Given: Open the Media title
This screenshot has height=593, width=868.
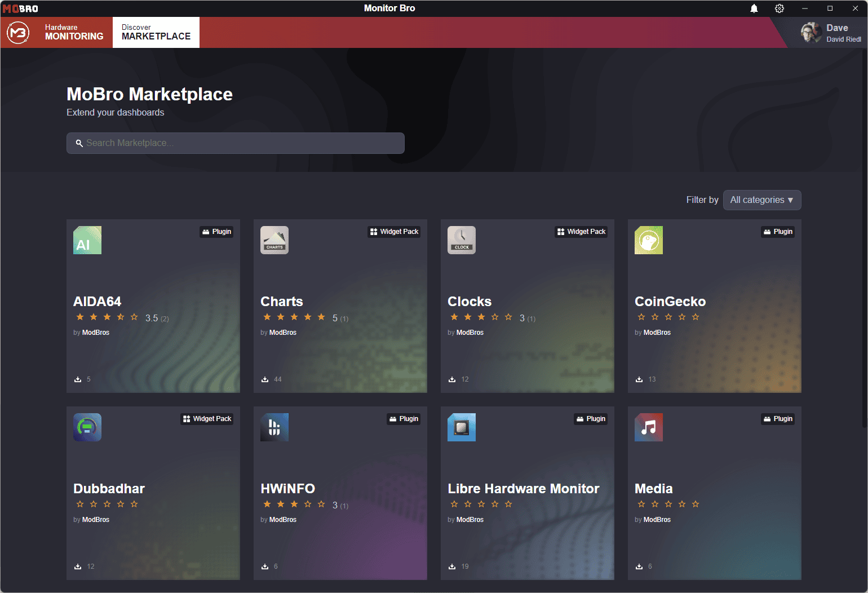Looking at the screenshot, I should pyautogui.click(x=654, y=489).
